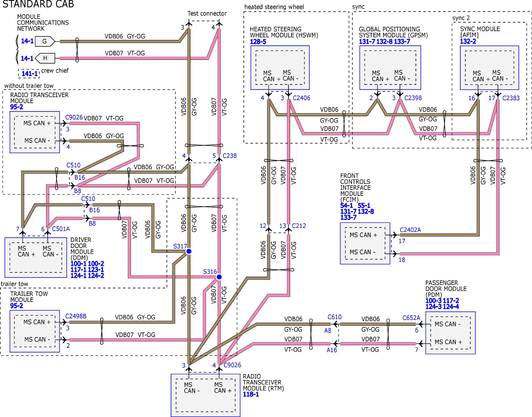Open the 118-1 link under RTM

click(x=251, y=394)
